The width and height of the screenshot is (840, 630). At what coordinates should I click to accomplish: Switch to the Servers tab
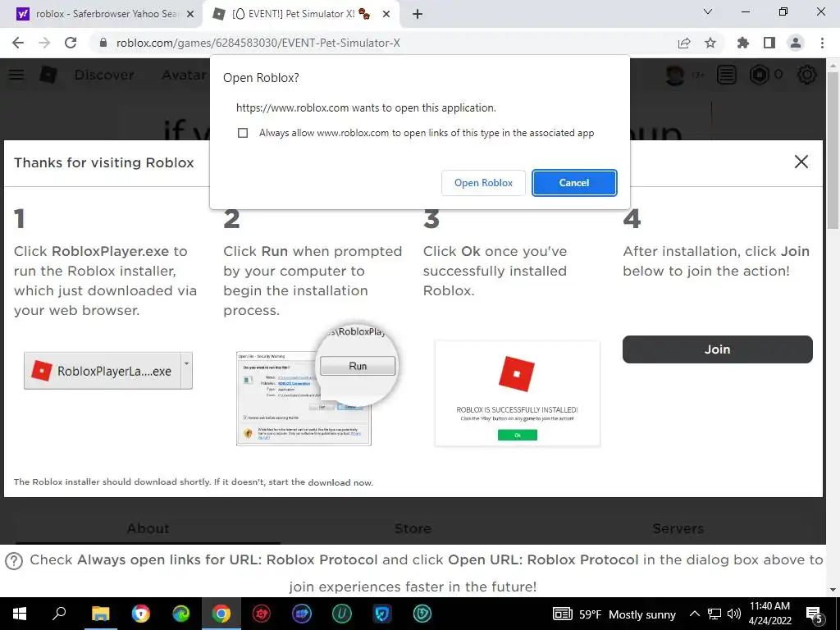678,529
